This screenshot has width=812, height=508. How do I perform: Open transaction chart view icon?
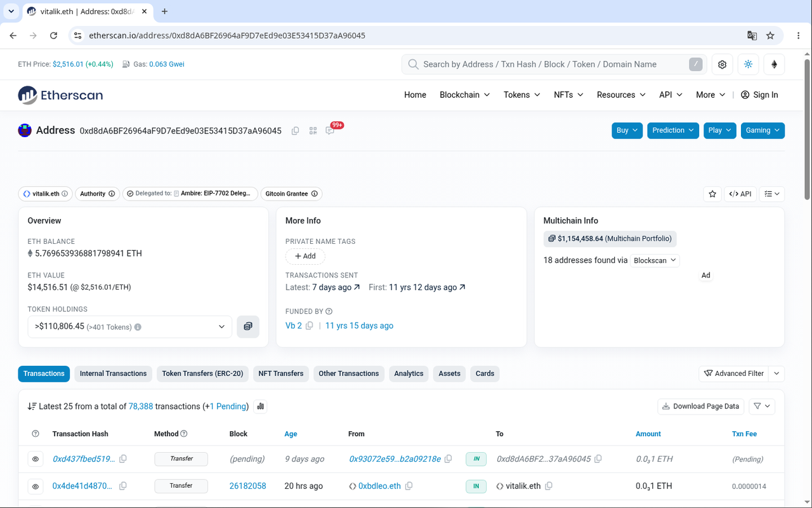click(x=260, y=406)
